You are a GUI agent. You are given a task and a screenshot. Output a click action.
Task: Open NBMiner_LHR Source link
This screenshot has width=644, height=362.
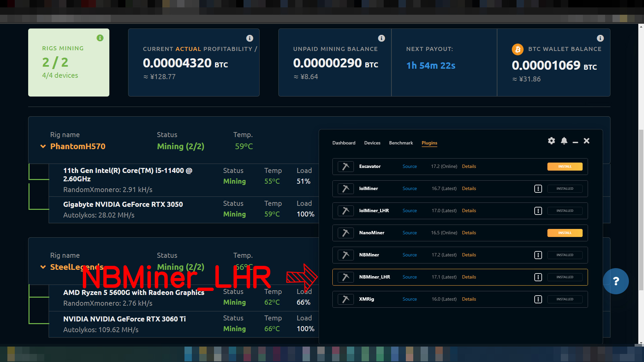pos(410,277)
